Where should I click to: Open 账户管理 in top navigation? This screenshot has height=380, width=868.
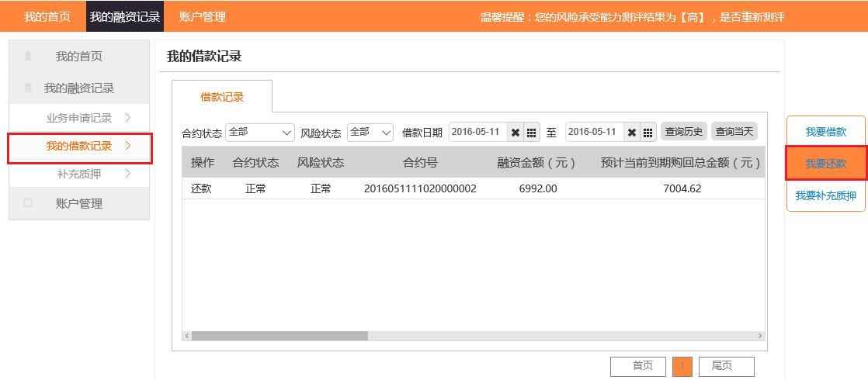pyautogui.click(x=203, y=16)
